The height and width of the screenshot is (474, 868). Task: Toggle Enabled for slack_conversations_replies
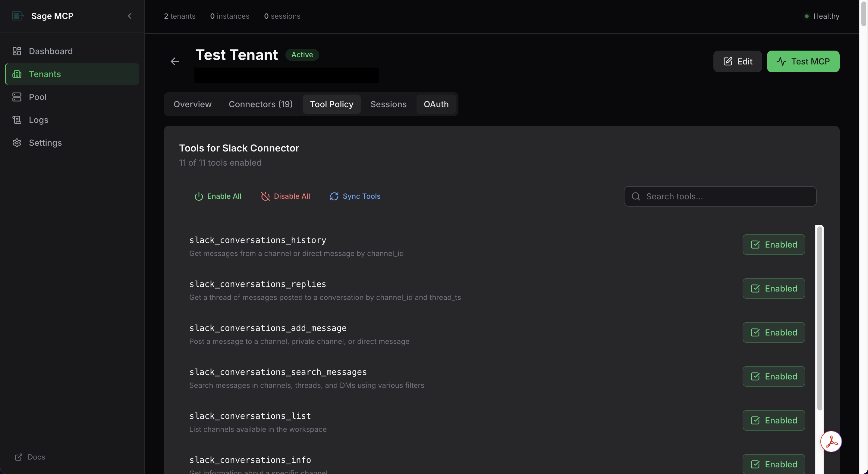tap(774, 288)
